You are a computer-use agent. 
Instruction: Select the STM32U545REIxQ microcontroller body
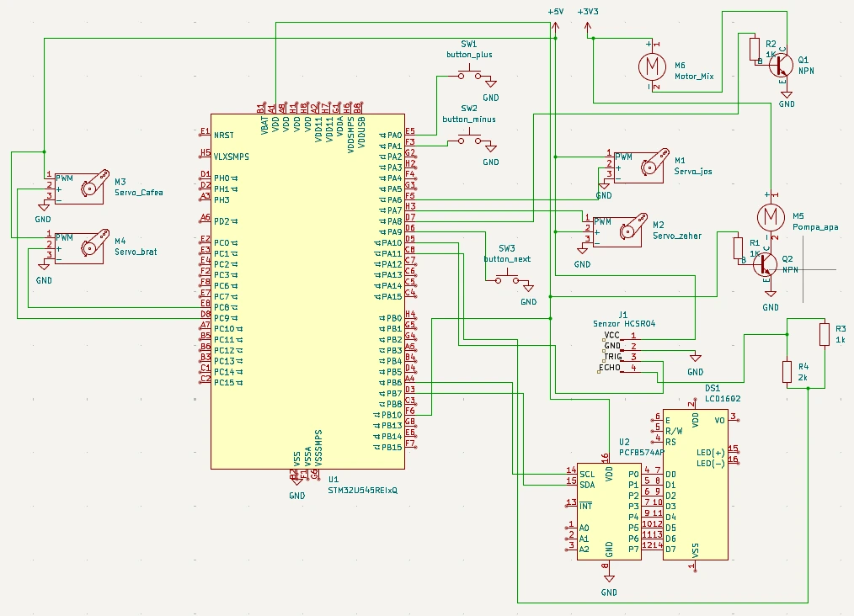(307, 291)
